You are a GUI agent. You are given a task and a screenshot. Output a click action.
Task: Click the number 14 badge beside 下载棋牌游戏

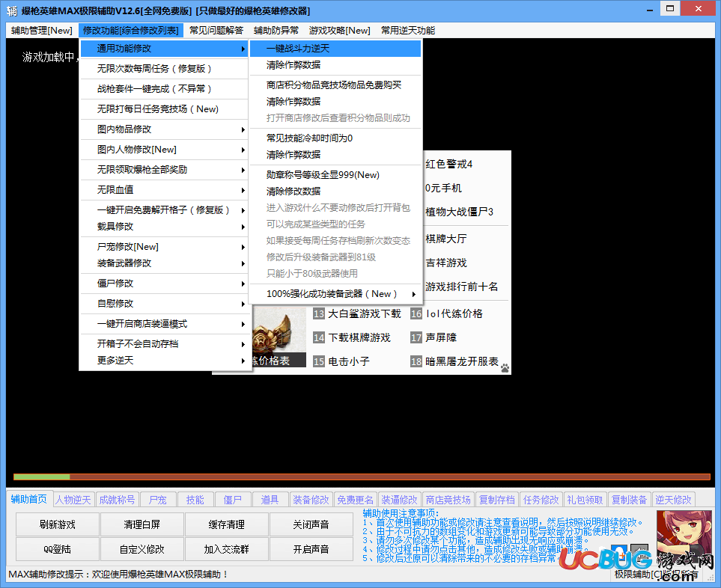pos(319,337)
